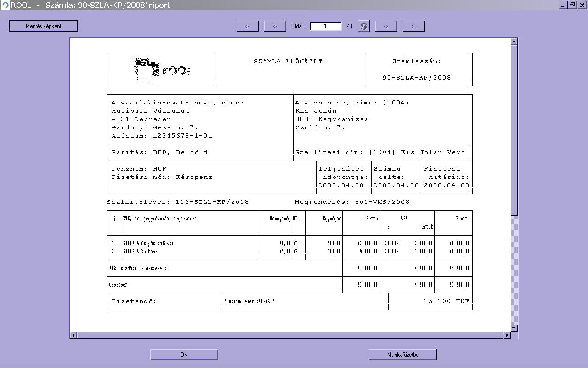Restore down the ROOL report window
The height and width of the screenshot is (368, 588).
point(572,5)
